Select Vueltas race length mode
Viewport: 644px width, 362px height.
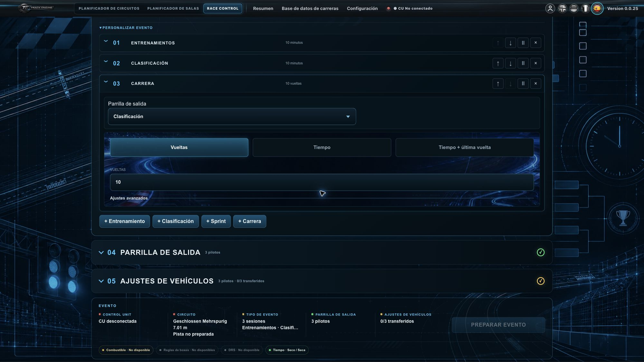tap(179, 147)
